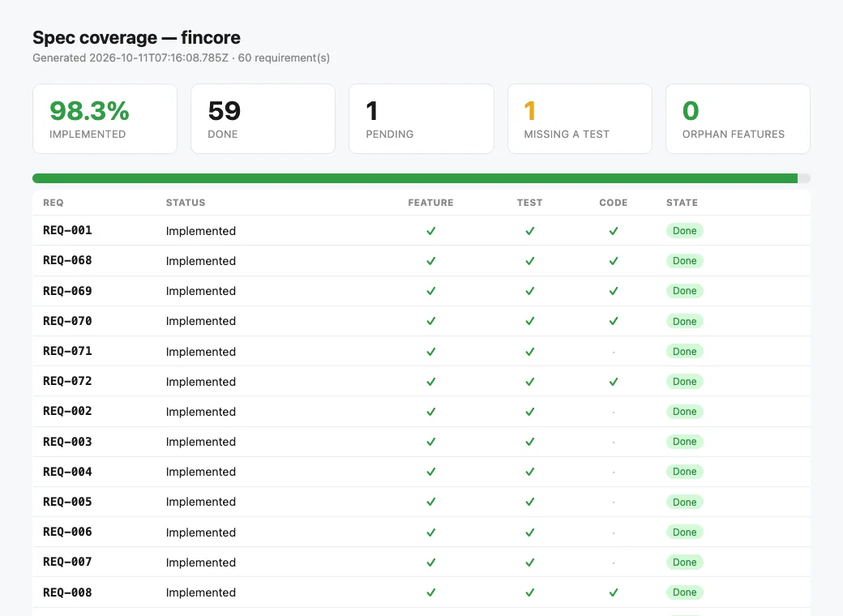Image resolution: width=843 pixels, height=616 pixels.
Task: Click the Done badge in the REQ-071 row
Action: point(684,352)
